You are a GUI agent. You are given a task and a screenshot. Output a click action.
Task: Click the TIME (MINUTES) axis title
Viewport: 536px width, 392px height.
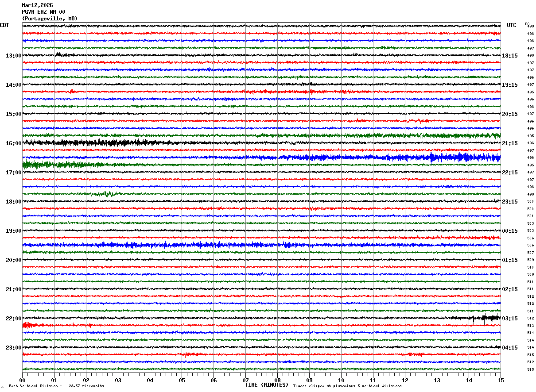[x=267, y=385]
